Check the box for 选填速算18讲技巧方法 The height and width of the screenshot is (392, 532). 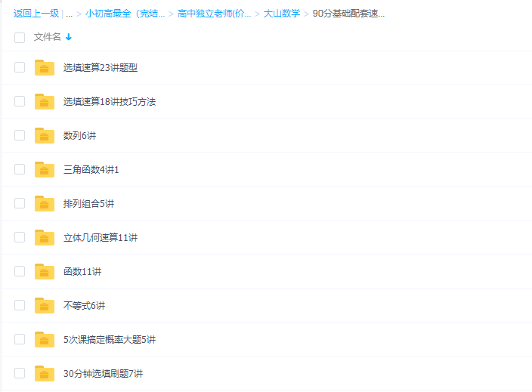coord(20,101)
